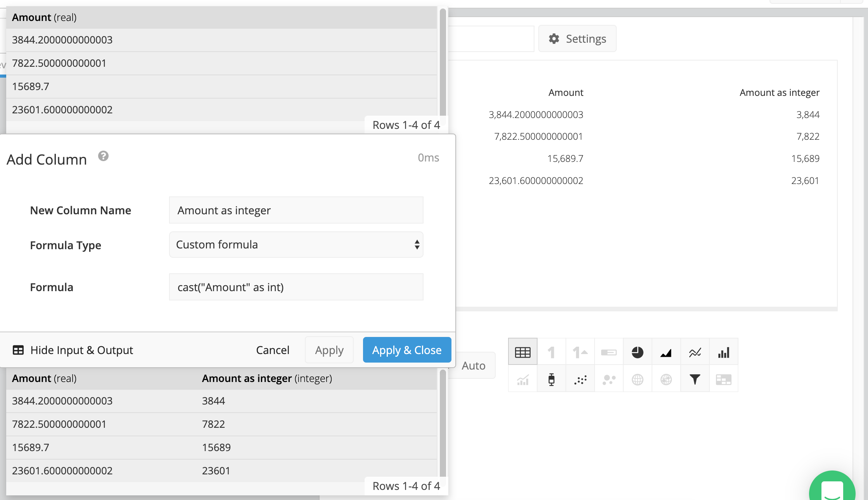This screenshot has height=500, width=868.
Task: Click the sort ascending icon
Action: (579, 352)
